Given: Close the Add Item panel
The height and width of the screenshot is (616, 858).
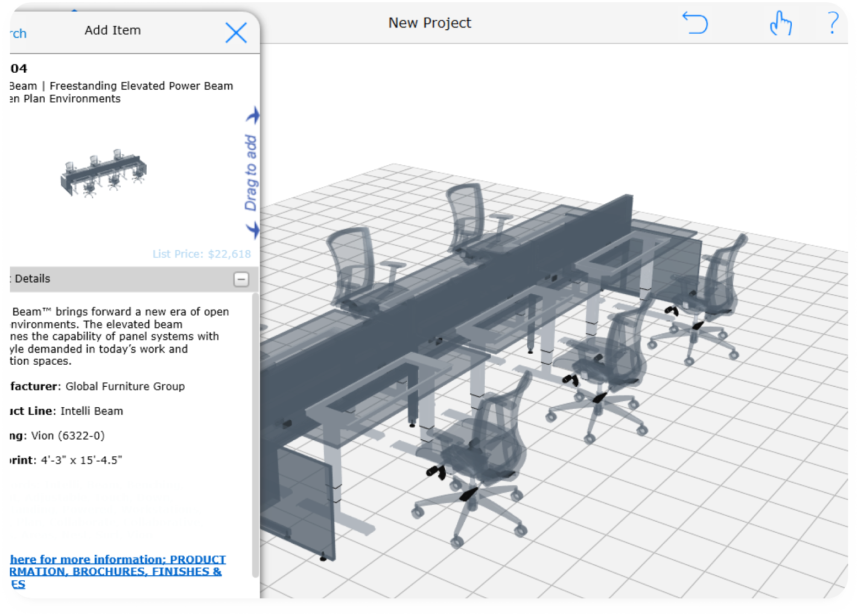Looking at the screenshot, I should coord(236,33).
